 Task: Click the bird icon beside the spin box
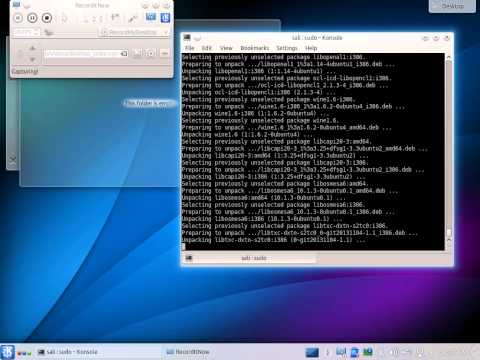[x=49, y=32]
